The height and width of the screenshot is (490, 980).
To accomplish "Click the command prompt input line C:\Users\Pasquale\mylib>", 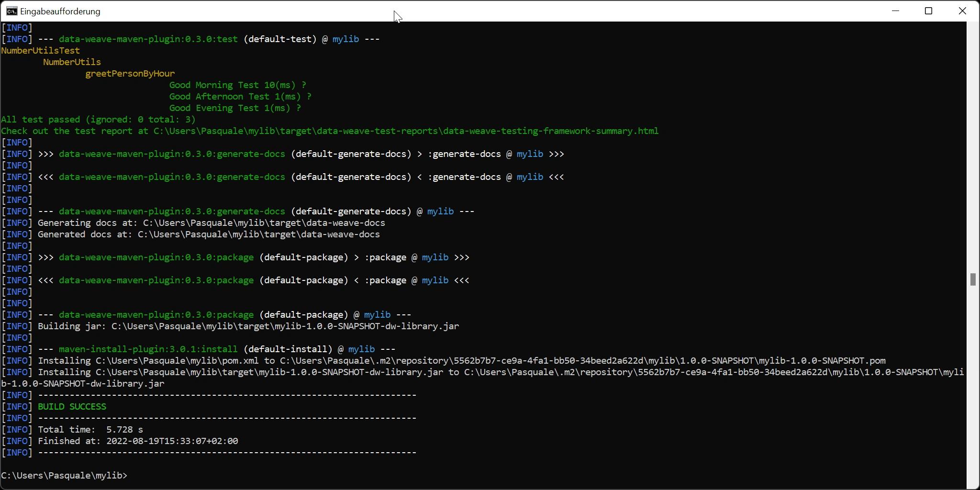I will 65,476.
